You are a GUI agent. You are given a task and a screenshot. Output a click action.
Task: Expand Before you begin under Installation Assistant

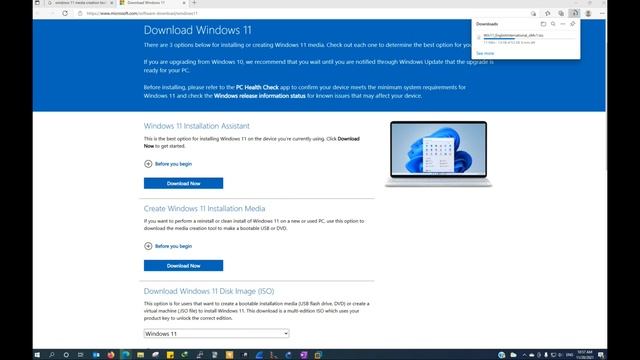[x=168, y=164]
